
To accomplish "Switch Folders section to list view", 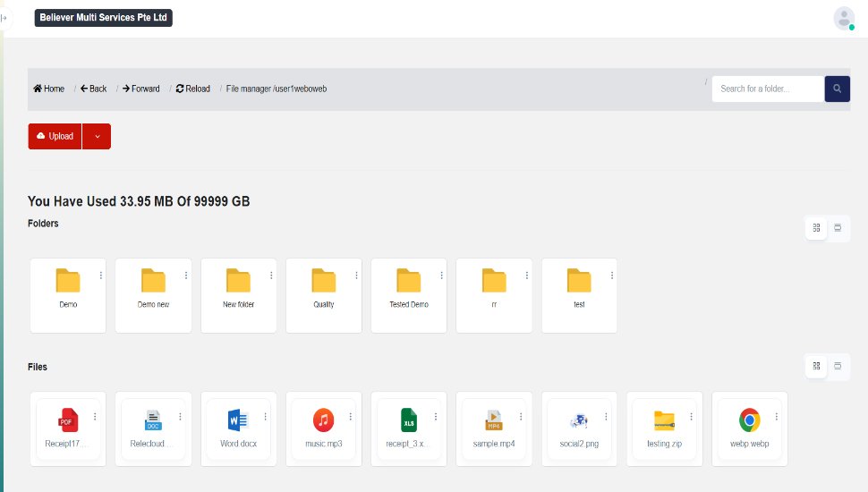I will 838,228.
